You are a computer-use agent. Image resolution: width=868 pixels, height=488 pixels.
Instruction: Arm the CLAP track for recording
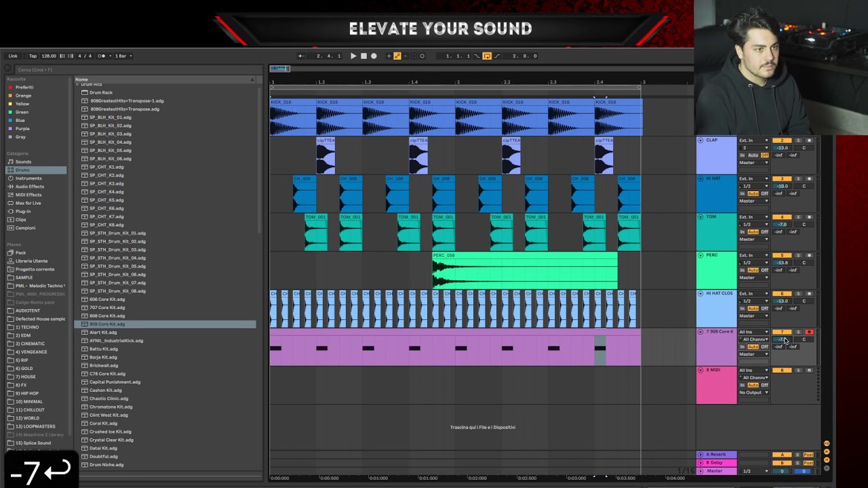(808, 140)
